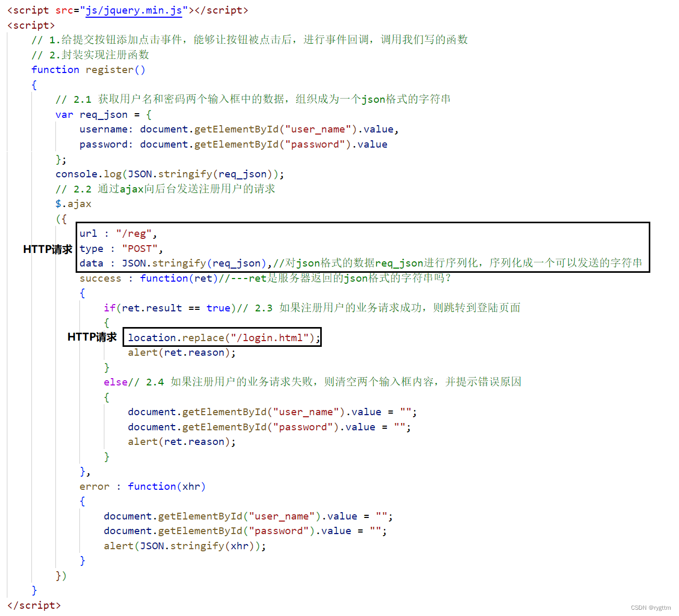This screenshot has width=679, height=616.
Task: Click the 'success : function(ret)' handler
Action: (149, 278)
